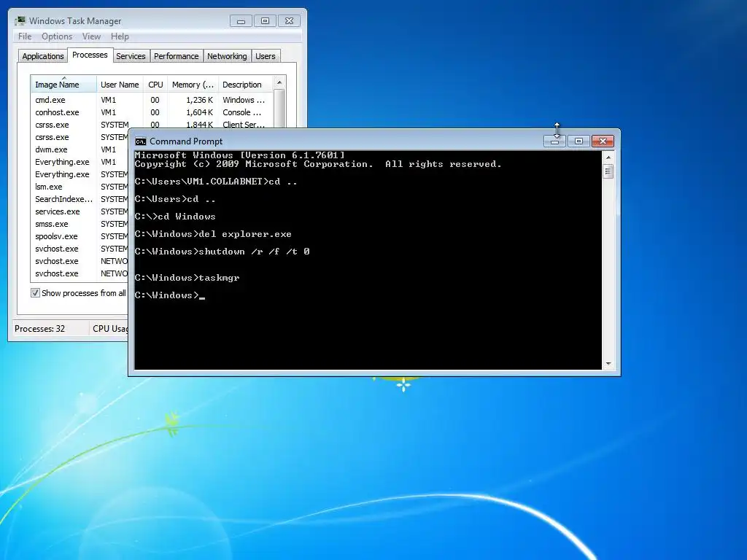Open the Options menu in Task Manager

point(57,36)
